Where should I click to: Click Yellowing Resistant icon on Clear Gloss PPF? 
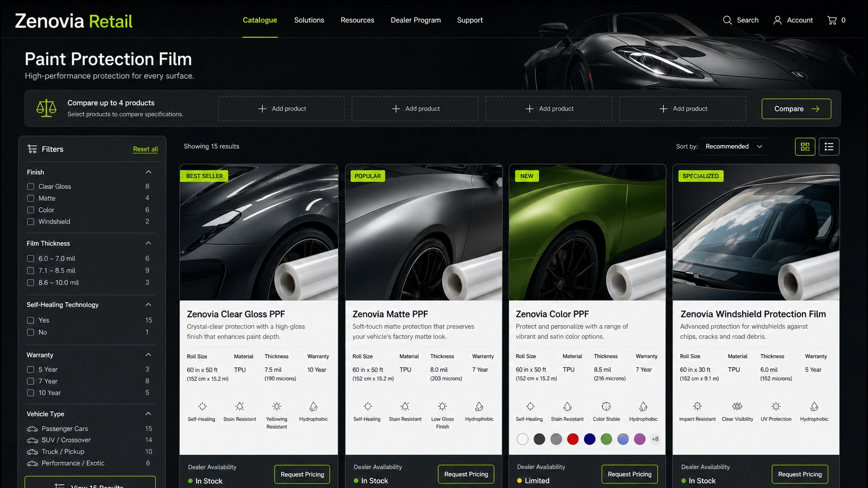click(x=277, y=407)
